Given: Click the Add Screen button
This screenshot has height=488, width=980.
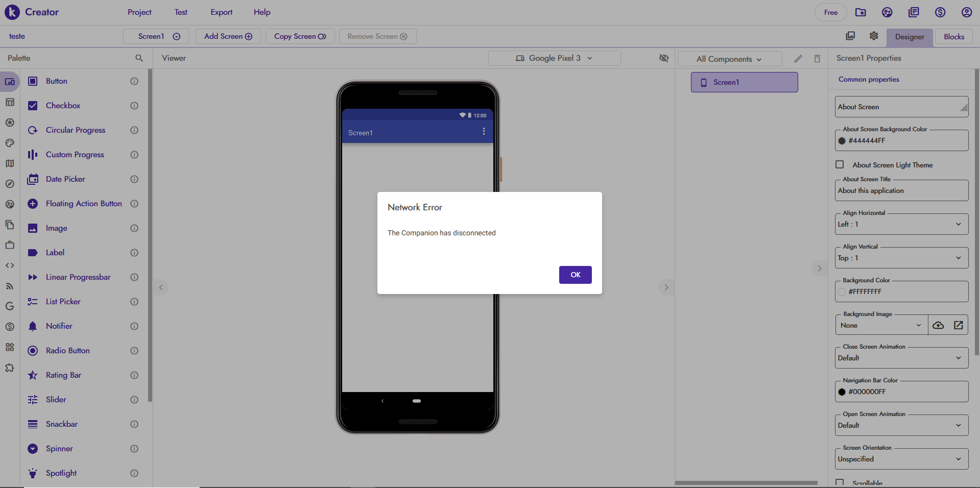Looking at the screenshot, I should tap(228, 36).
